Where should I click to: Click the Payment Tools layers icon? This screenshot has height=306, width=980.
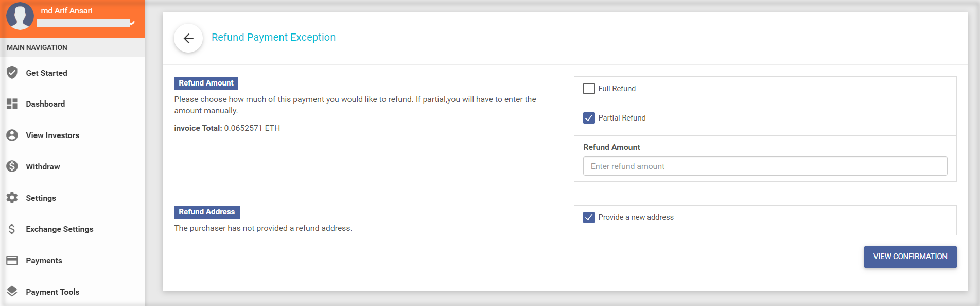point(12,291)
